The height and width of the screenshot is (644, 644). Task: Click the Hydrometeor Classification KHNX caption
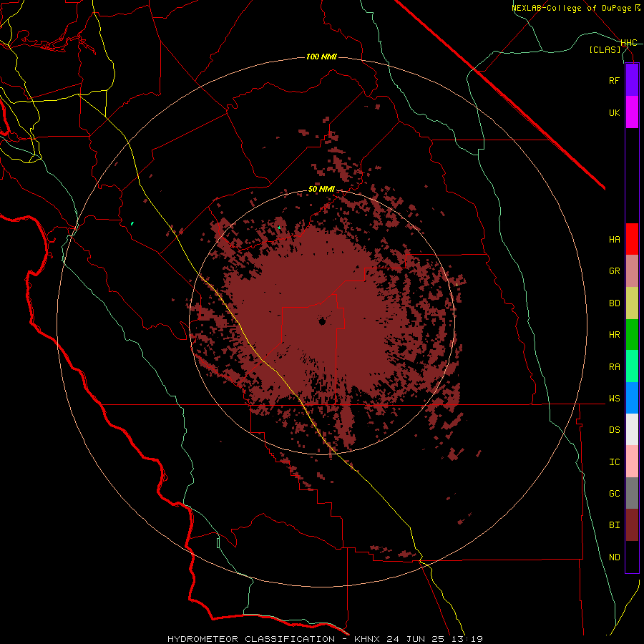(x=325, y=639)
